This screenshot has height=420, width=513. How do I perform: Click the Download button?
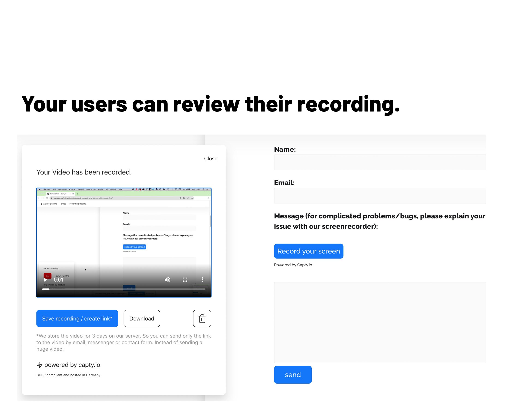[142, 319]
